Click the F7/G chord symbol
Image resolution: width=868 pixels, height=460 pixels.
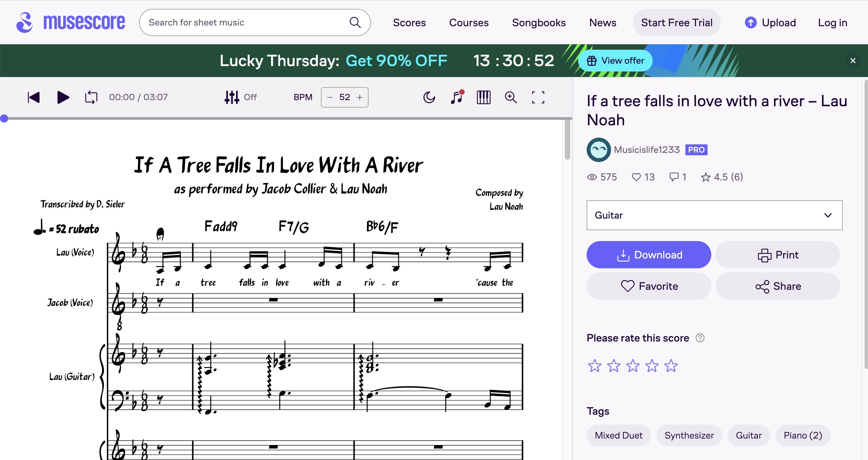click(294, 227)
